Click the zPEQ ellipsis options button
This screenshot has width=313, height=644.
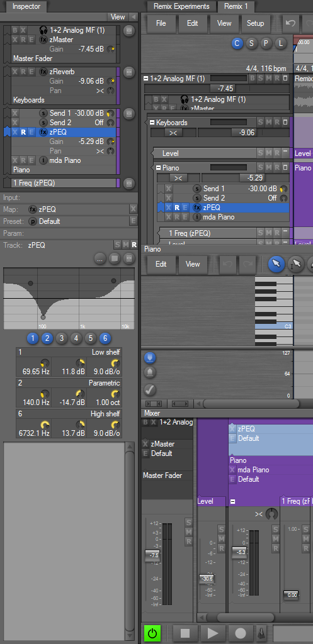coord(100,258)
